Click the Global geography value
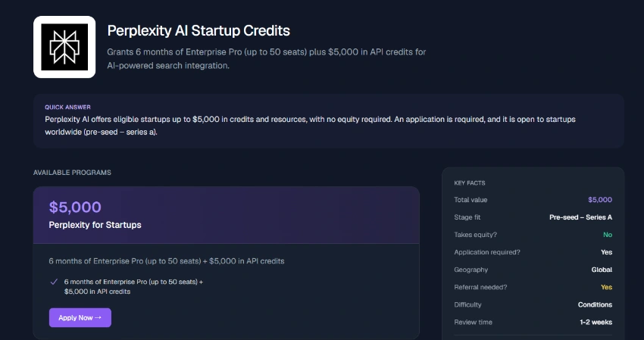Screen dimensions: 644x340 click(x=602, y=270)
